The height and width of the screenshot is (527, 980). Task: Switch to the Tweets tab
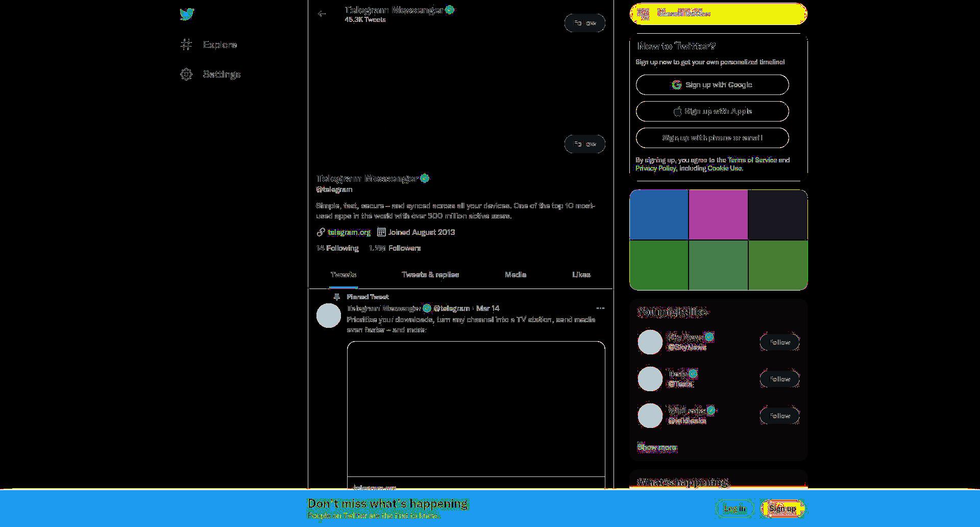(343, 275)
